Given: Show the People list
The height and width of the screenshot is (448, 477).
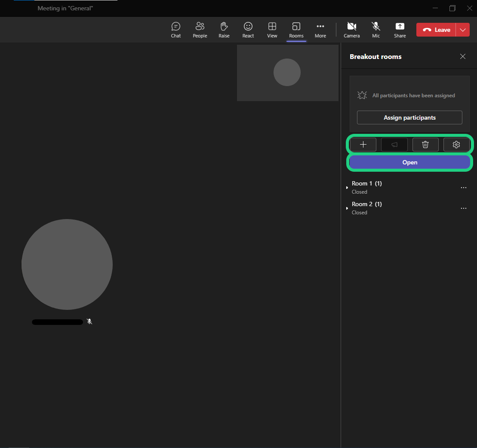Looking at the screenshot, I should click(200, 30).
